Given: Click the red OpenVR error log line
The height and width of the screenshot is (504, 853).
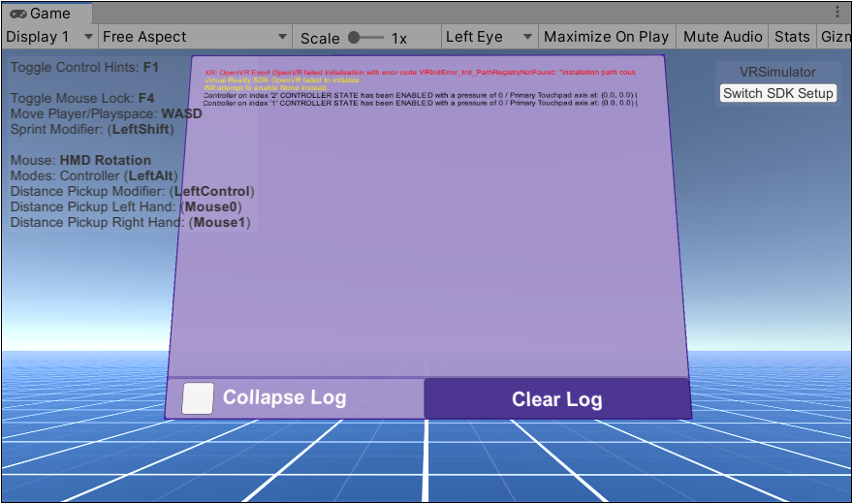Looking at the screenshot, I should 420,73.
